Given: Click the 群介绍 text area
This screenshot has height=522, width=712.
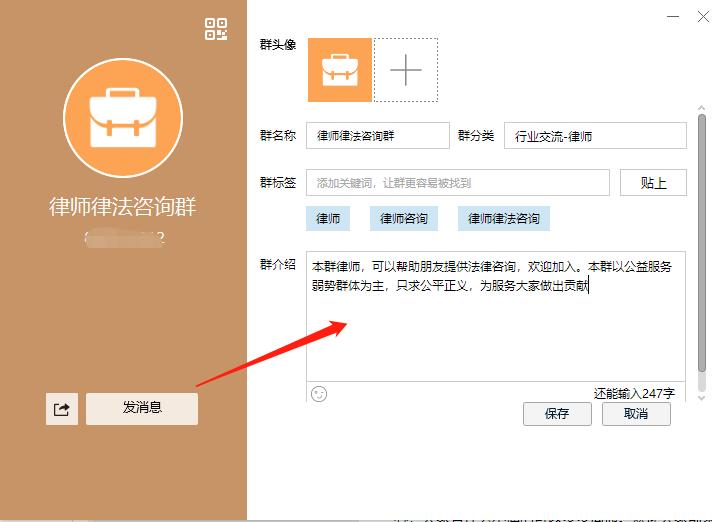Looking at the screenshot, I should (x=496, y=316).
